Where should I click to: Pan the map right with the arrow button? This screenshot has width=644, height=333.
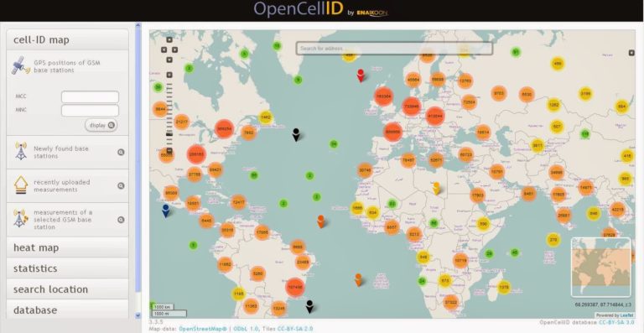(x=174, y=49)
